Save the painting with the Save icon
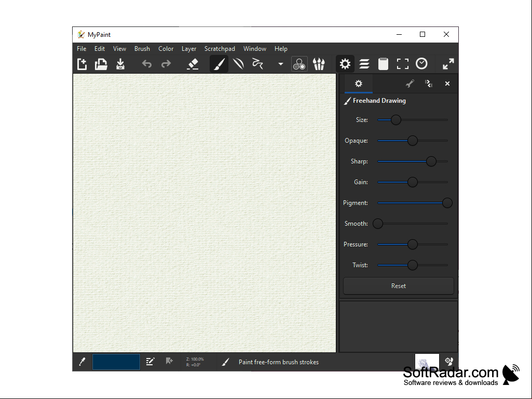 click(x=120, y=64)
